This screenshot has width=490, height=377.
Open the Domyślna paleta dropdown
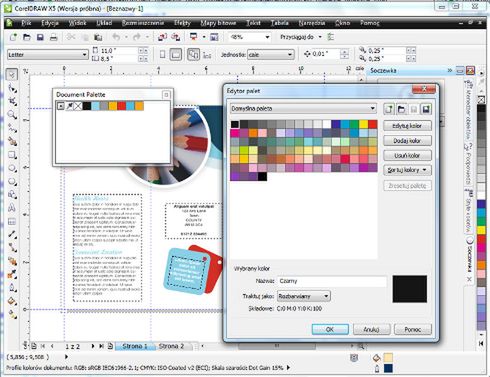point(303,108)
